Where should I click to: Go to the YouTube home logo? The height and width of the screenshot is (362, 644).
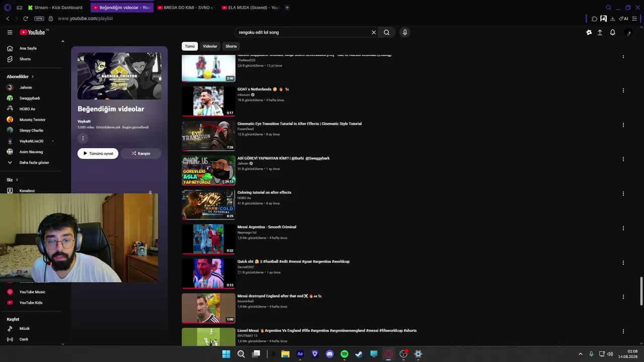point(33,32)
